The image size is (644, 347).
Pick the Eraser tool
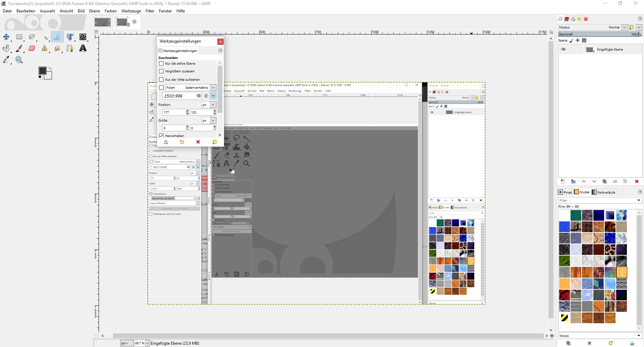click(x=32, y=48)
